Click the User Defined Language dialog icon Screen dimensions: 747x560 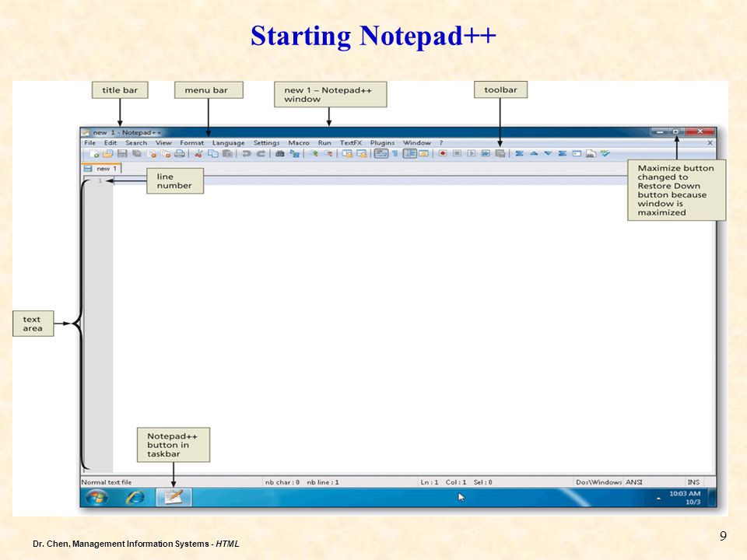[423, 154]
